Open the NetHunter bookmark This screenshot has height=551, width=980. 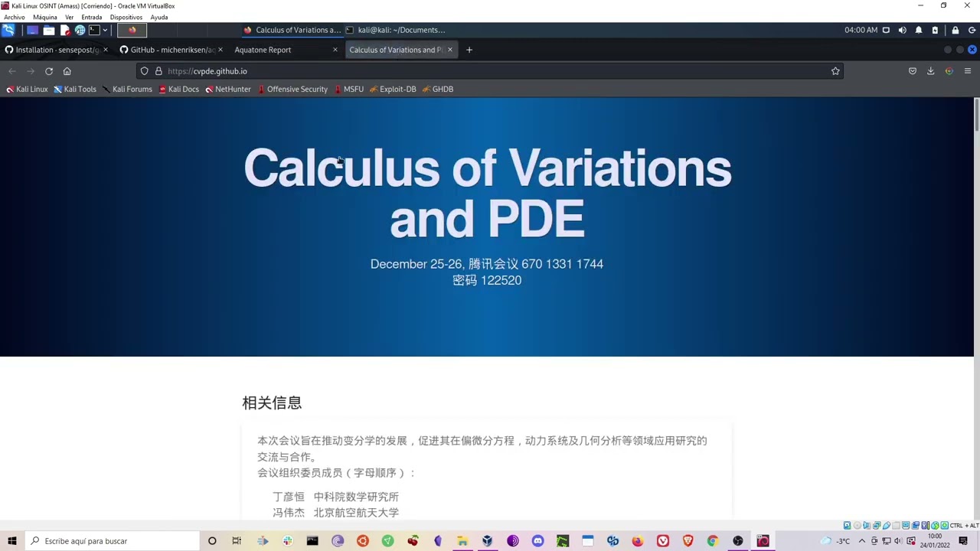[228, 90]
